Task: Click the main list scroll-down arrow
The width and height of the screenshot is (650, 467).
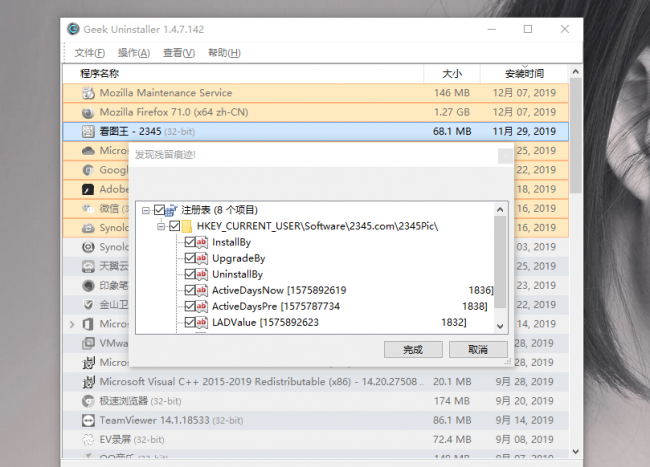Action: 575,452
